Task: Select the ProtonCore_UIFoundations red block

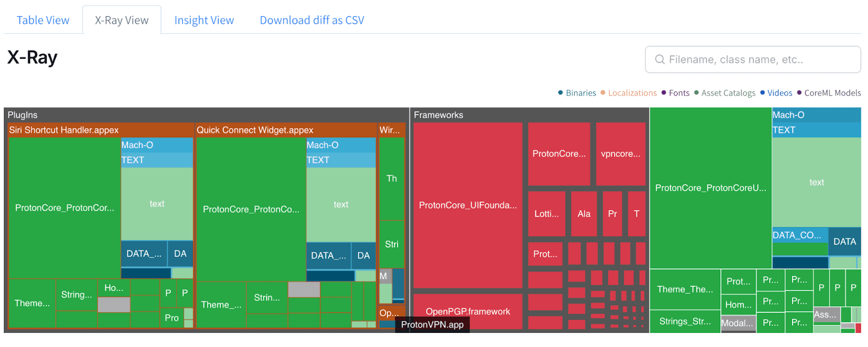Action: click(x=468, y=205)
